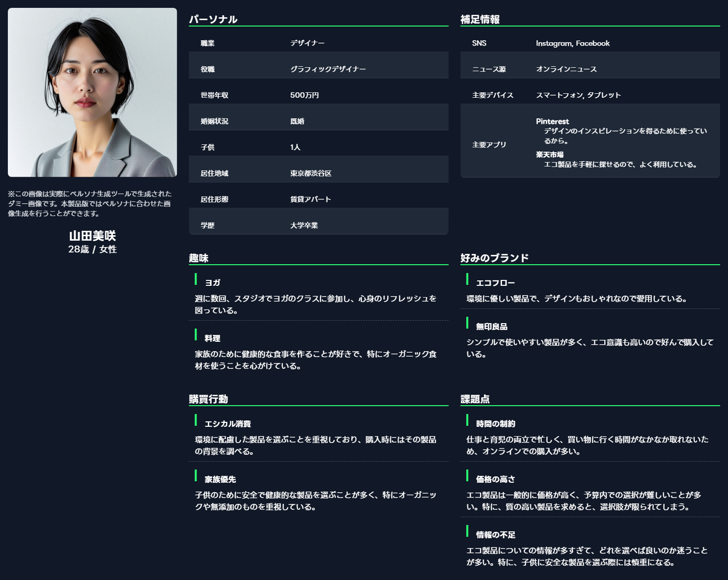Image resolution: width=728 pixels, height=580 pixels.
Task: Click the persona portrait photo
Action: [92, 92]
